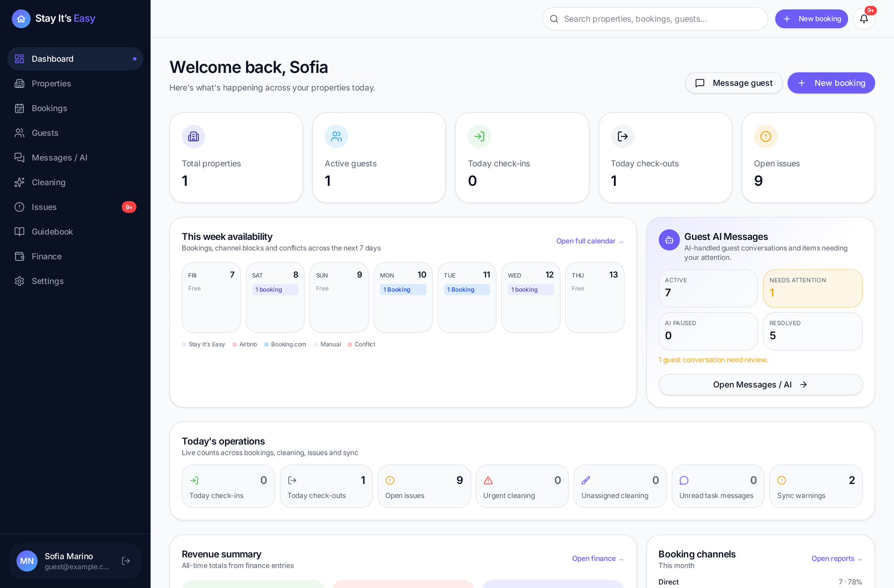Click the Open issues icon in Today's operations
This screenshot has width=894, height=588.
tap(390, 480)
